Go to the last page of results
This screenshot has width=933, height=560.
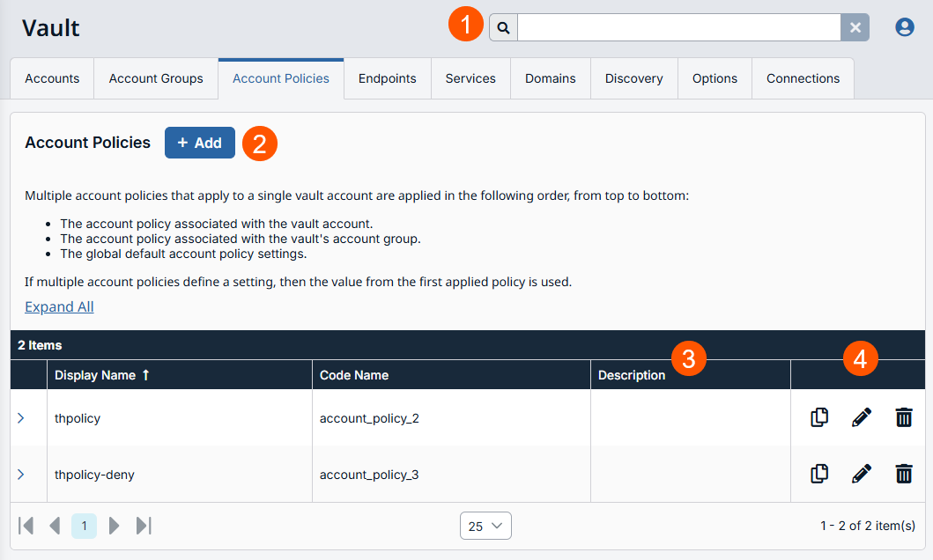[144, 526]
